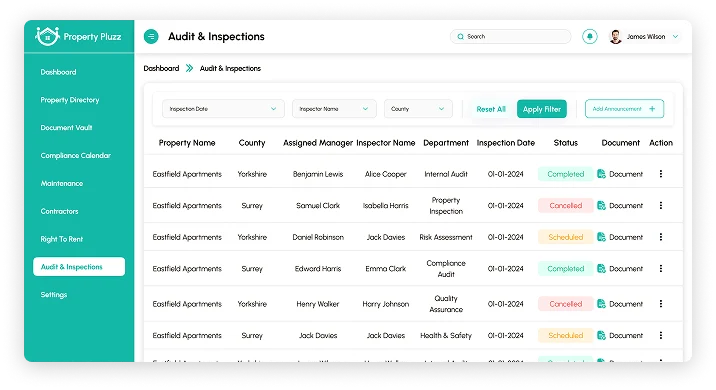Open document icon in Emma Clark row
This screenshot has height=390, width=716.
point(601,269)
